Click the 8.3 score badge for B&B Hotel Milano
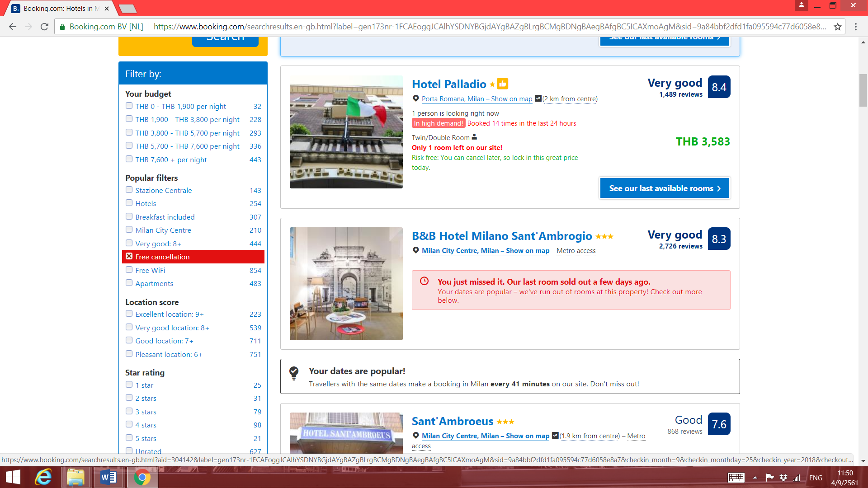 tap(719, 239)
